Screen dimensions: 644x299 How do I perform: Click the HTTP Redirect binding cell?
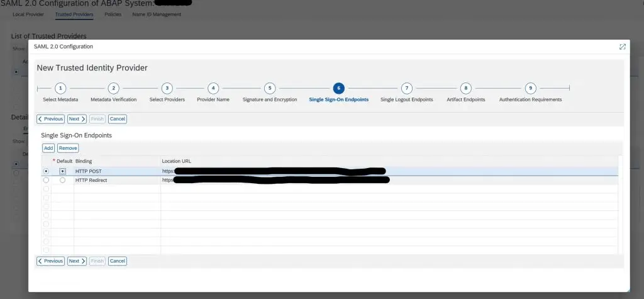(117, 180)
